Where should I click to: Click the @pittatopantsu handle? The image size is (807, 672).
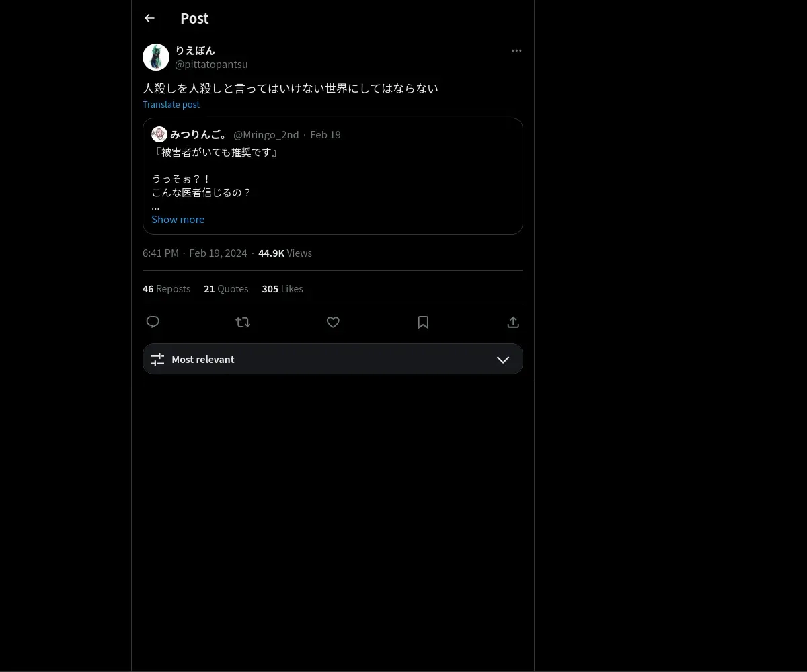pos(211,64)
